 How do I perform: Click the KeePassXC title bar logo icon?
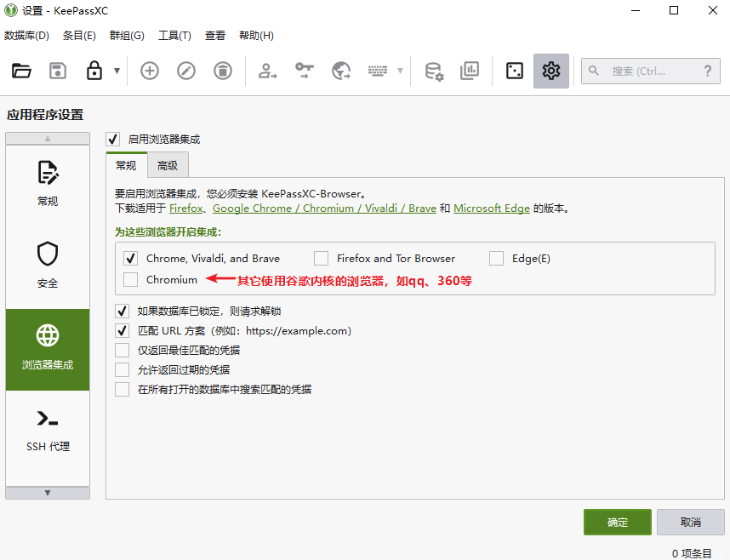(x=11, y=10)
